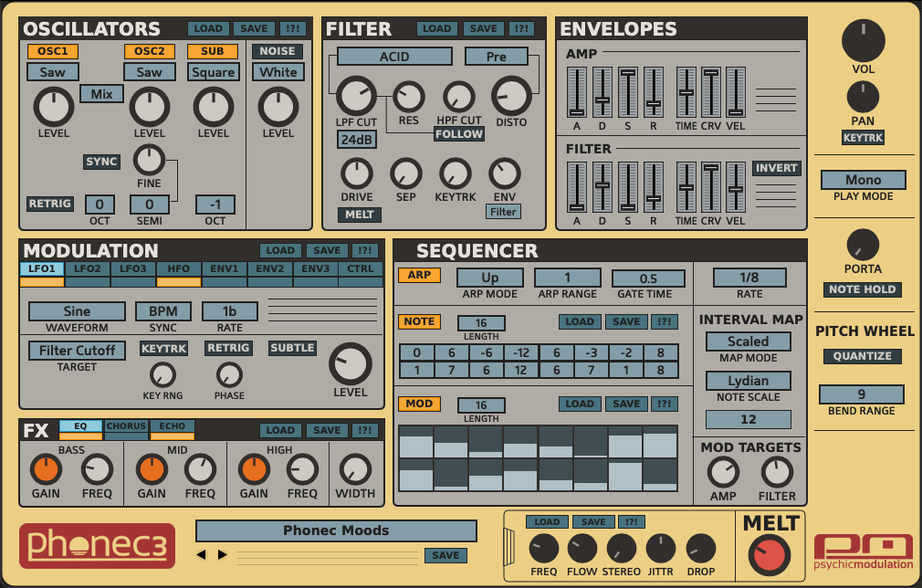Toggle NOTE HOLD on

pyautogui.click(x=863, y=289)
